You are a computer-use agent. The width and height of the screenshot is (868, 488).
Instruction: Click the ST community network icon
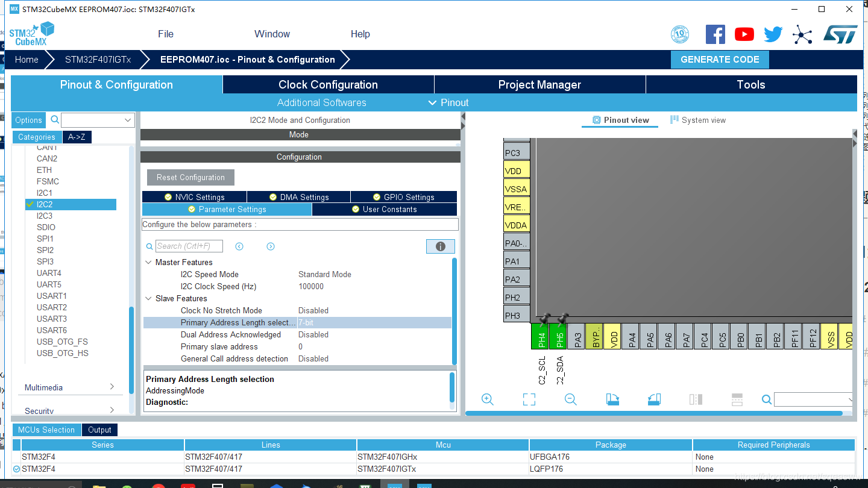(x=802, y=34)
